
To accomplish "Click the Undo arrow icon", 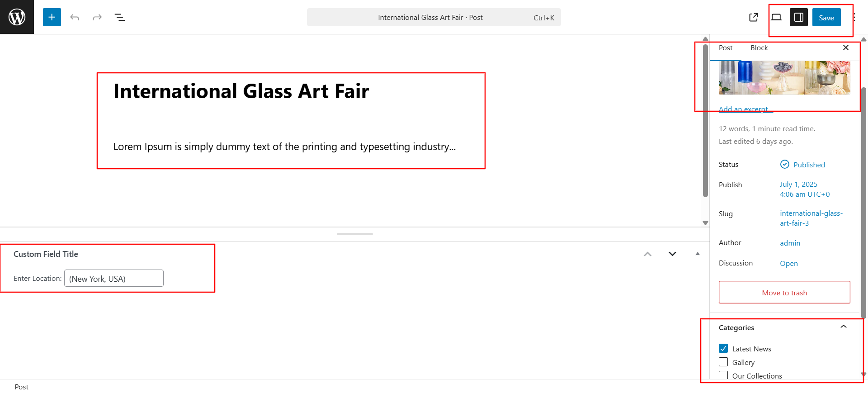I will [75, 17].
